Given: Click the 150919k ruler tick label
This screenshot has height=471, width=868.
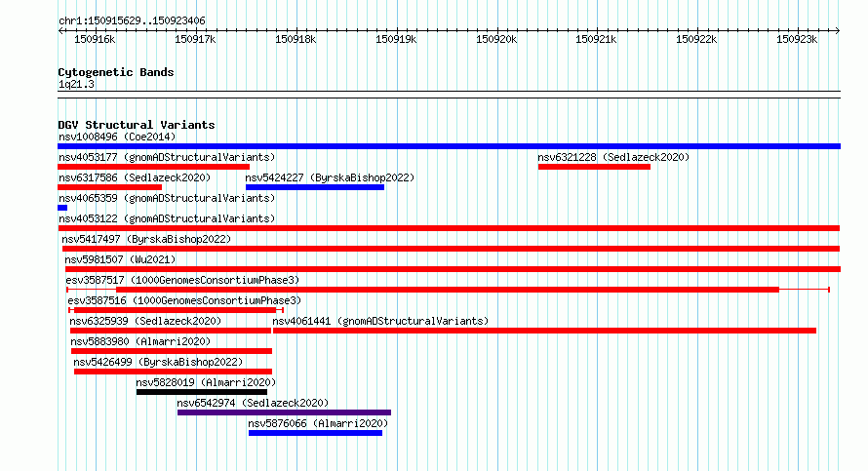Looking at the screenshot, I should pyautogui.click(x=396, y=39).
